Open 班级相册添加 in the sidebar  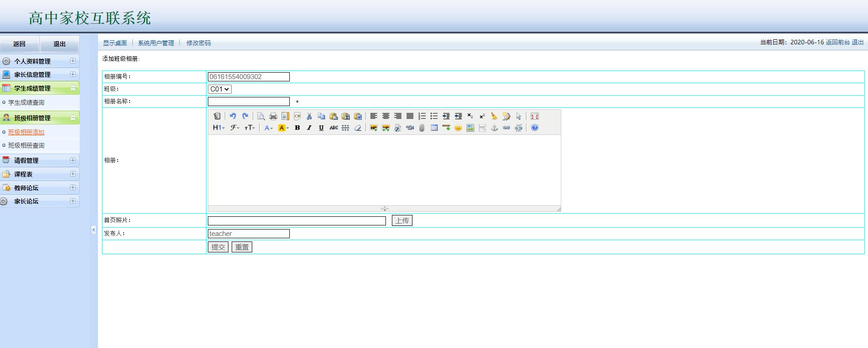26,132
